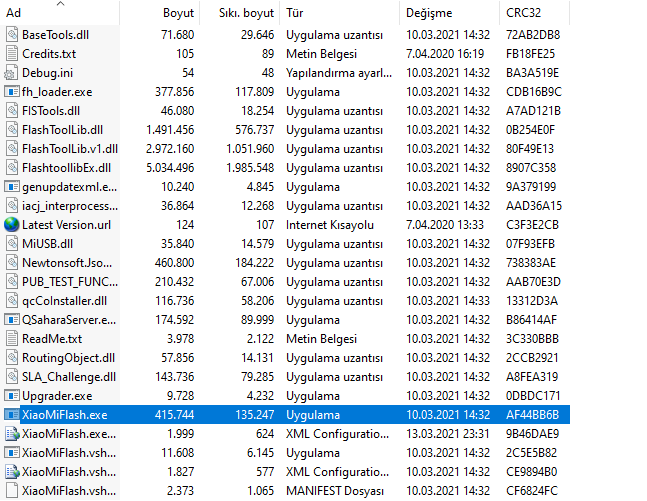Click the Internet Kısayolu type cell
Image resolution: width=647 pixels, height=501 pixels.
(330, 225)
